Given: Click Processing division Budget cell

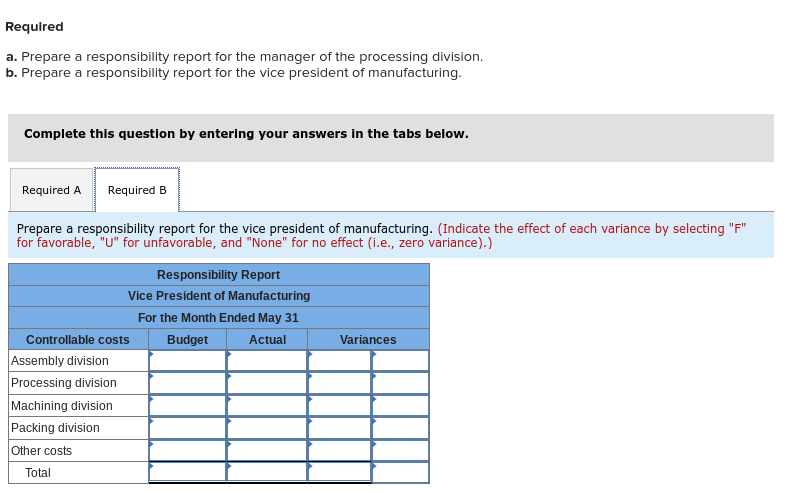Looking at the screenshot, I should coord(188,383).
